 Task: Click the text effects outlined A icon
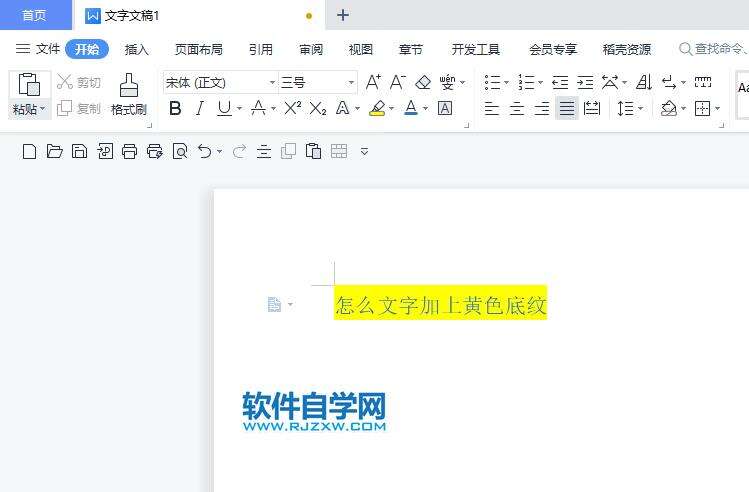(342, 108)
